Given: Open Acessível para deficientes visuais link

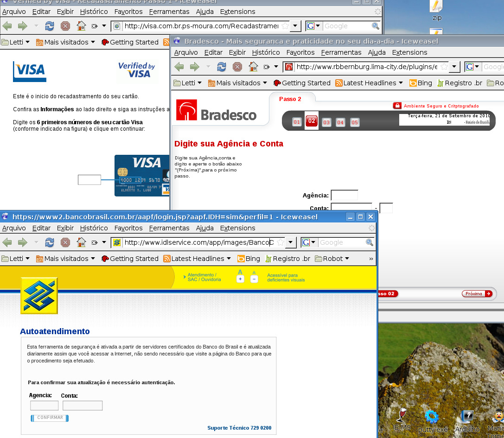Looking at the screenshot, I should (x=286, y=278).
